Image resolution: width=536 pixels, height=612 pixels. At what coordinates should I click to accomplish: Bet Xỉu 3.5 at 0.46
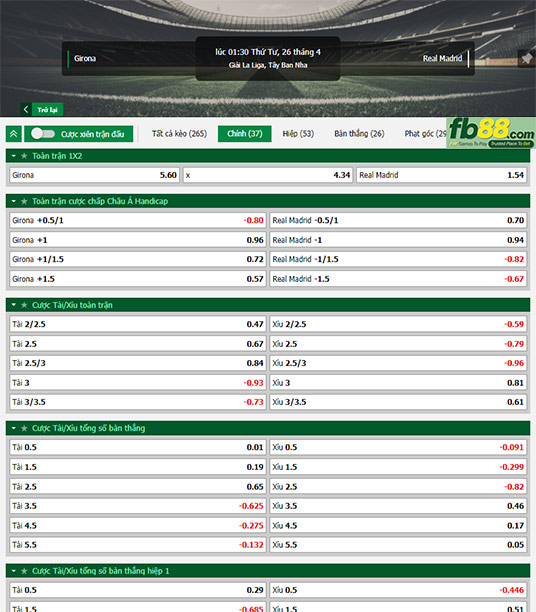tap(398, 506)
